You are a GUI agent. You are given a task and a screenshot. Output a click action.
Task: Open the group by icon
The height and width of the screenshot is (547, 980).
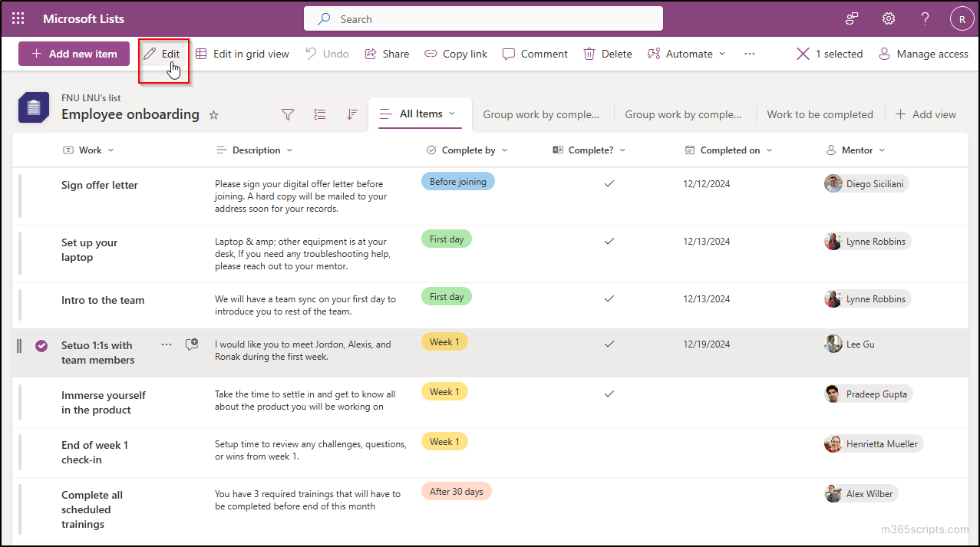320,114
